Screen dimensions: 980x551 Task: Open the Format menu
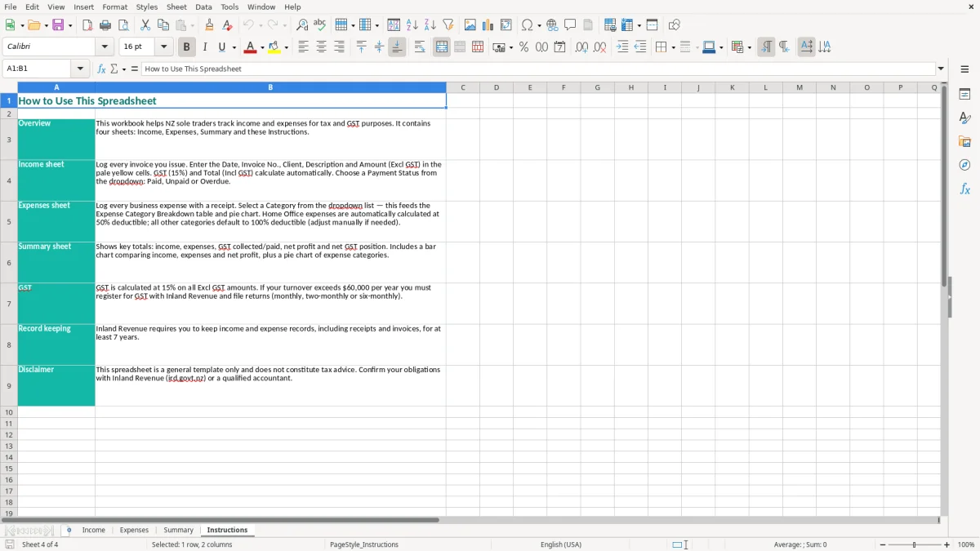pyautogui.click(x=114, y=7)
